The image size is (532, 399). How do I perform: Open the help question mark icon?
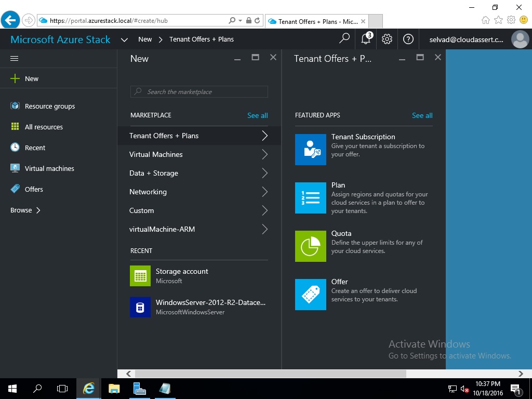pyautogui.click(x=408, y=39)
